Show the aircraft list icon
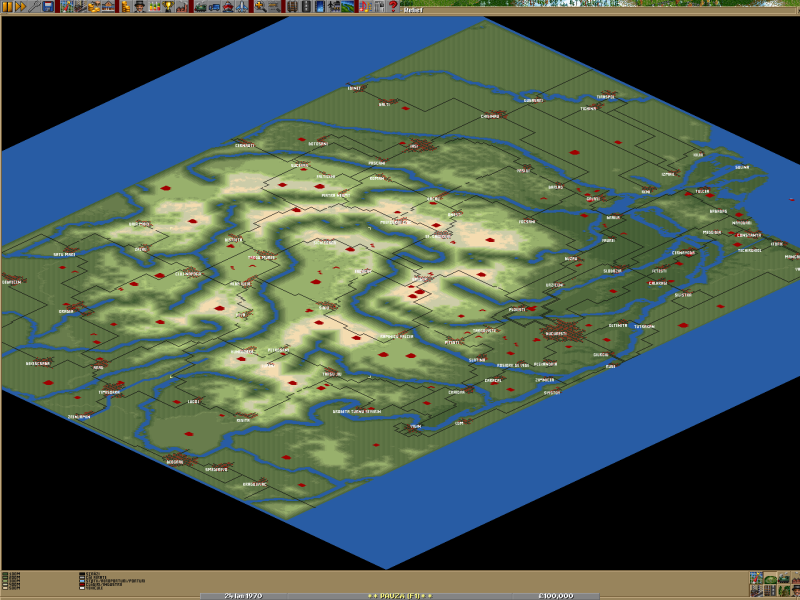Screen dimensions: 800x600 (241, 6)
